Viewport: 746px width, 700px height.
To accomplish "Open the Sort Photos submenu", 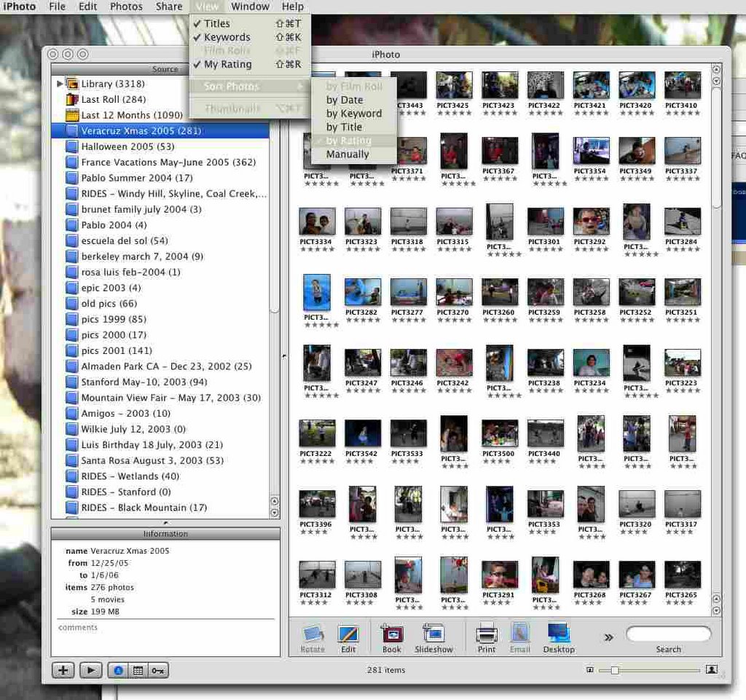I will [x=250, y=86].
